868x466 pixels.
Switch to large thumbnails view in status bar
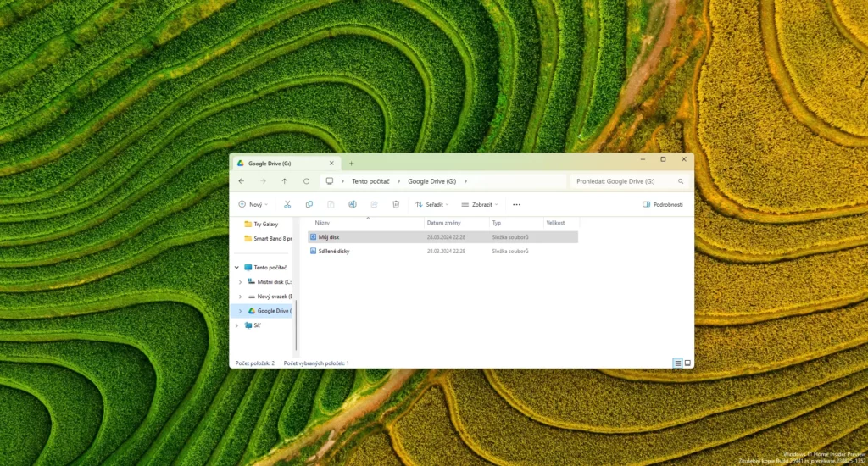point(687,363)
